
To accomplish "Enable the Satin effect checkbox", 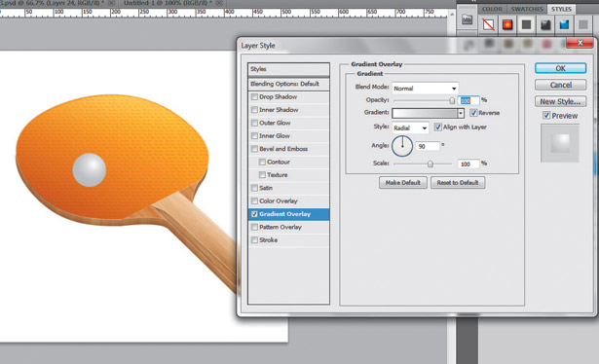I will [254, 188].
